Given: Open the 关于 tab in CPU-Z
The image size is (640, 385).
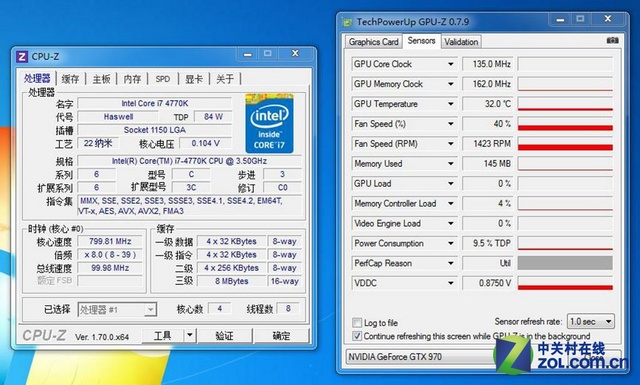Looking at the screenshot, I should coord(225,79).
